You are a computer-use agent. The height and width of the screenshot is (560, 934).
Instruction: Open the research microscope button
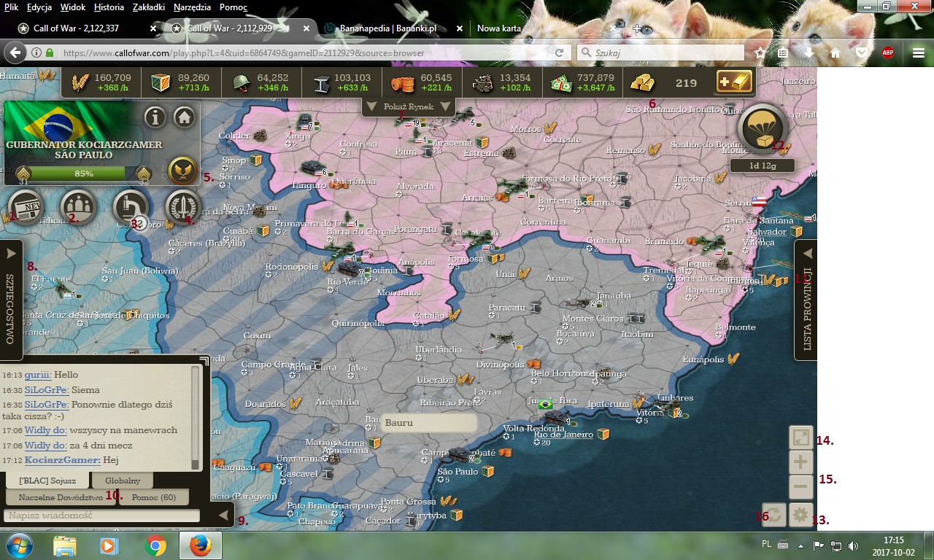point(131,208)
